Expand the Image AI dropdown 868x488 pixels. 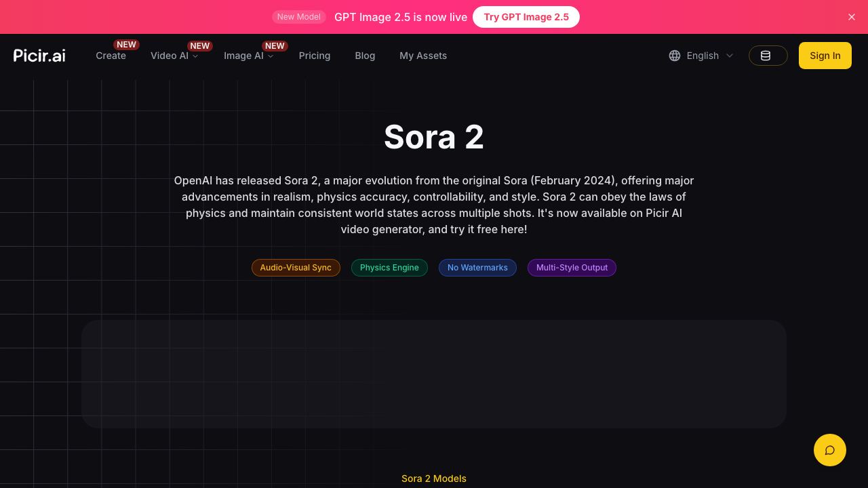[x=248, y=56]
